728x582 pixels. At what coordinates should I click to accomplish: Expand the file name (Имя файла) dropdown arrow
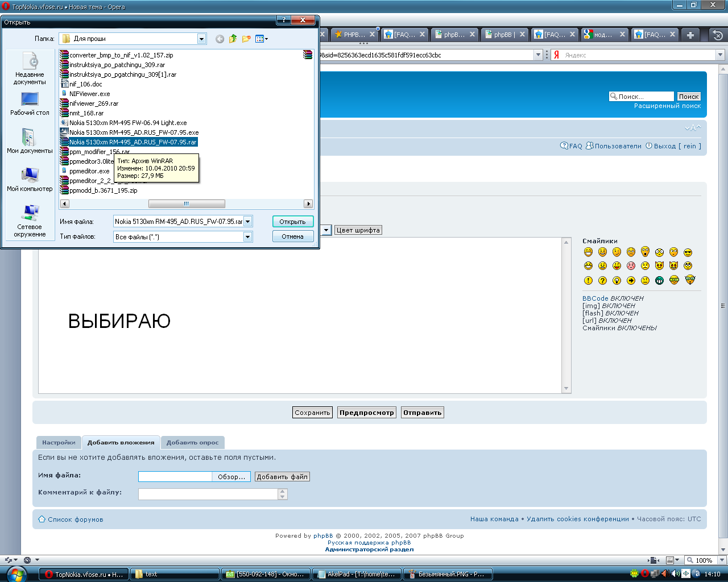pos(248,222)
